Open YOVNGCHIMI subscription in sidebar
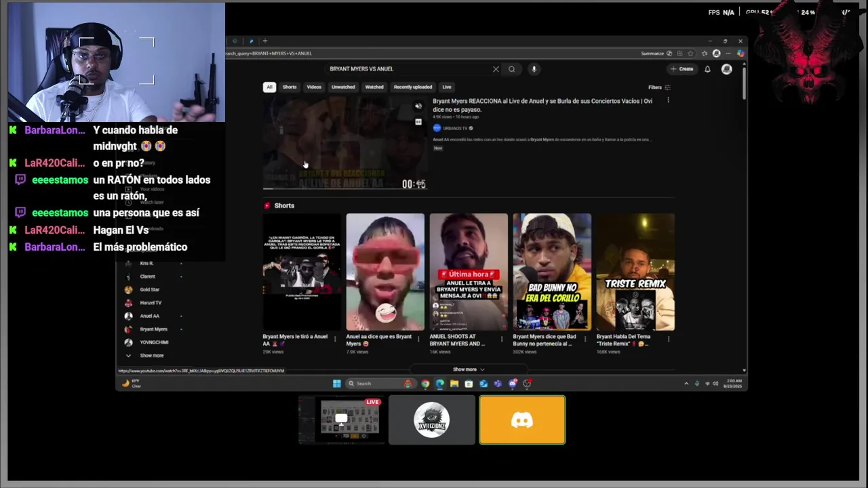The image size is (868, 488). [x=153, y=342]
